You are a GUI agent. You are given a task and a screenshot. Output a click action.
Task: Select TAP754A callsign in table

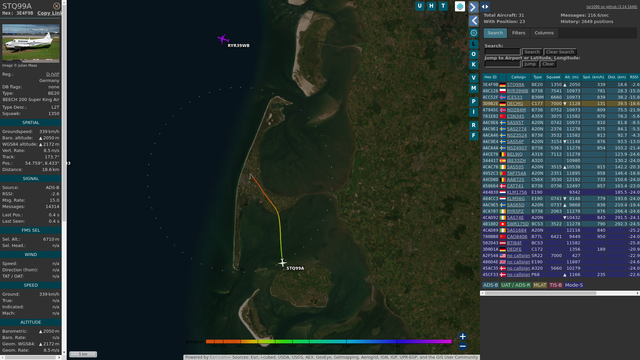pos(516,173)
